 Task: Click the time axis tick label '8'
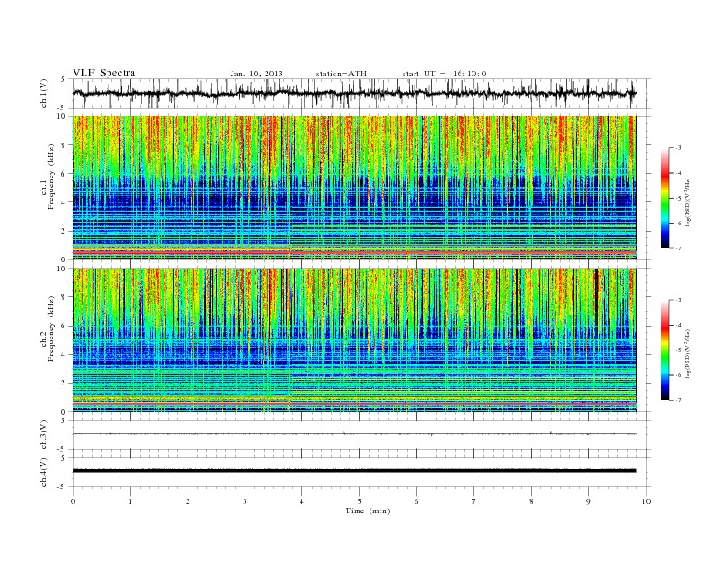click(531, 501)
